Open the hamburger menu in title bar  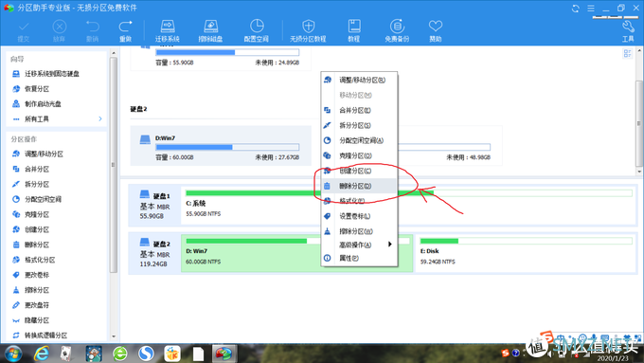591,9
